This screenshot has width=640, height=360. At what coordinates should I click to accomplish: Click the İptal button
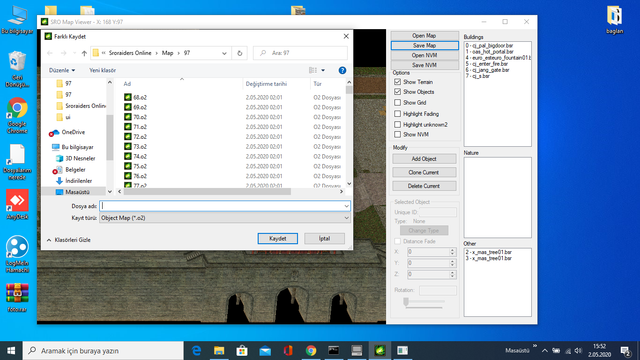pos(324,238)
